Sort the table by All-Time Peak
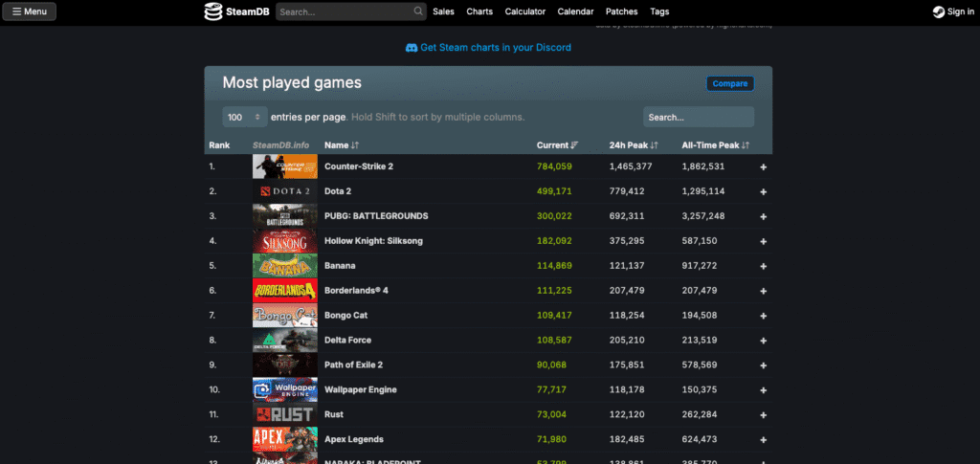 tap(715, 144)
